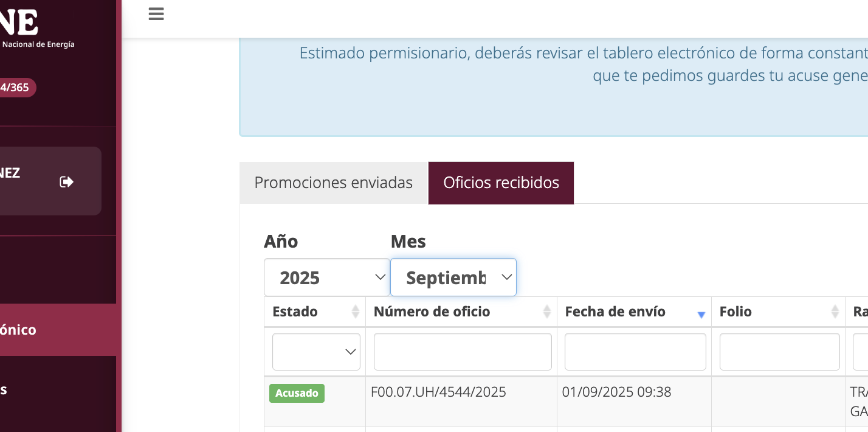Open the Estado filter dropdown
Viewport: 868px width, 432px height.
point(316,351)
